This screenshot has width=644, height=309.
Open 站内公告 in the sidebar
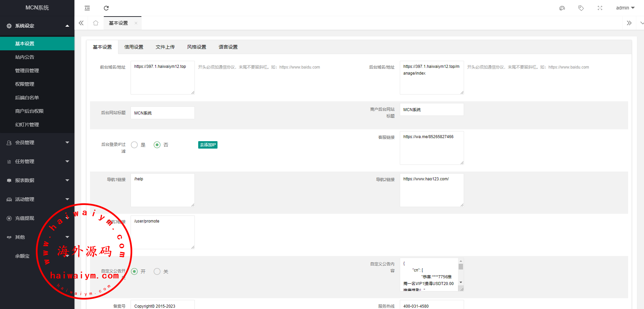pyautogui.click(x=25, y=57)
